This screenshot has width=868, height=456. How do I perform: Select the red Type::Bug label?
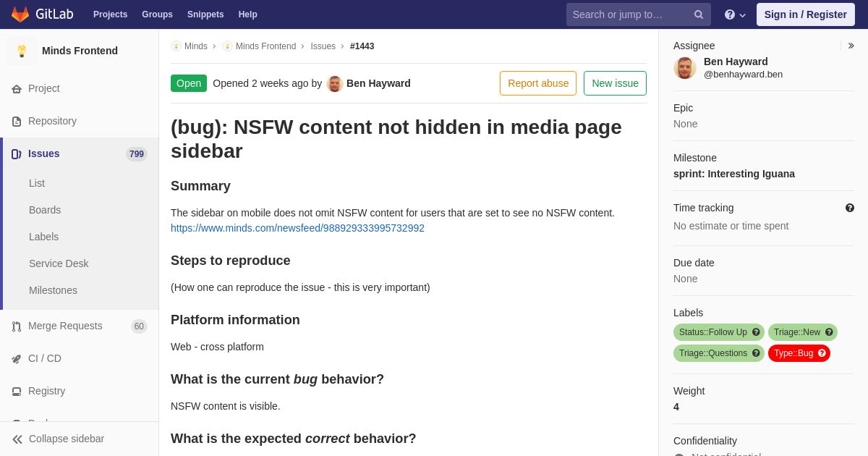793,353
